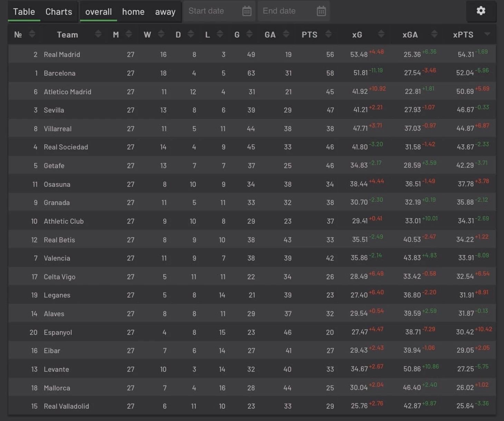Open the settings gear icon

[x=481, y=11]
